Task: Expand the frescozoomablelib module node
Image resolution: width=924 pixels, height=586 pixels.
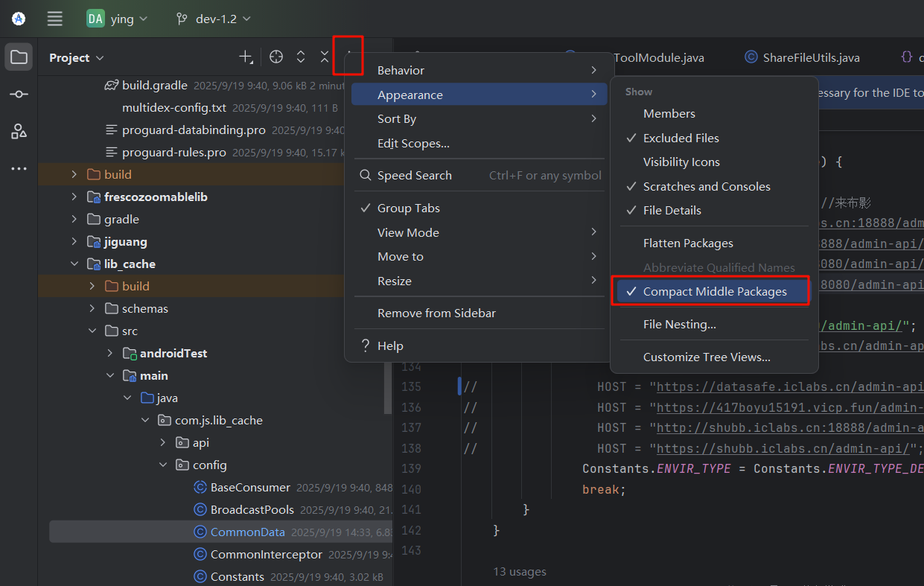Action: tap(74, 197)
